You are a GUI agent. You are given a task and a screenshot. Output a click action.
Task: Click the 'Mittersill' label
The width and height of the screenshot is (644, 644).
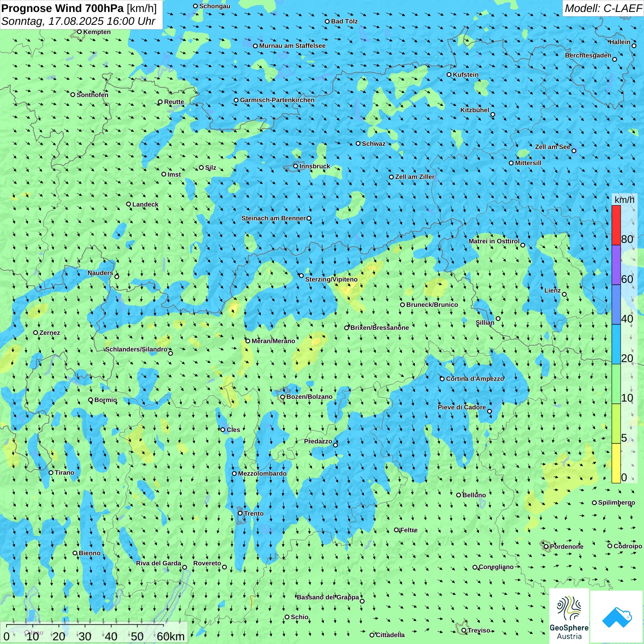pos(528,163)
